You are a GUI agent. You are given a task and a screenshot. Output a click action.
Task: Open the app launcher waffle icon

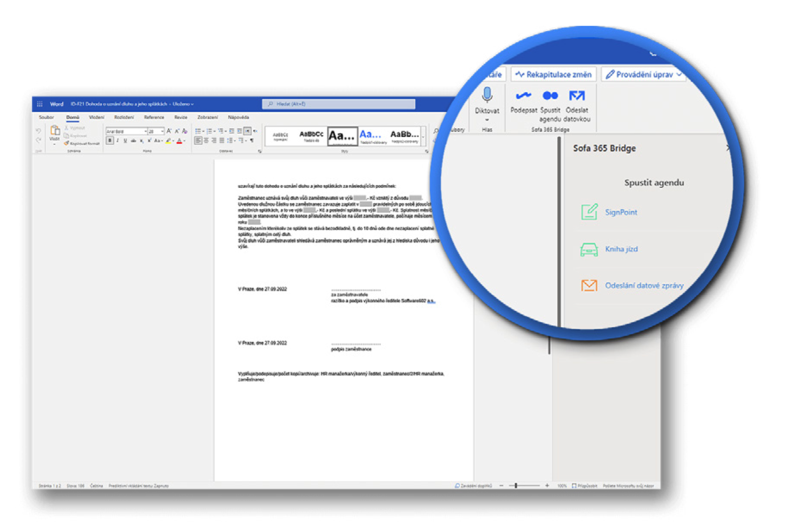(x=39, y=104)
